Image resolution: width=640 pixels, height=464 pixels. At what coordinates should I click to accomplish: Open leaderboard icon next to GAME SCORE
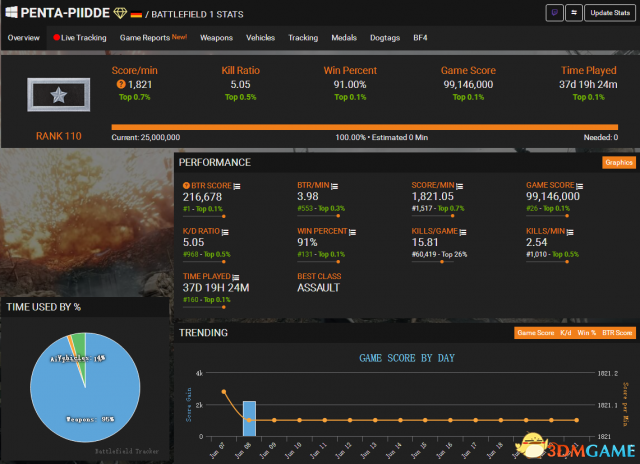click(x=580, y=186)
